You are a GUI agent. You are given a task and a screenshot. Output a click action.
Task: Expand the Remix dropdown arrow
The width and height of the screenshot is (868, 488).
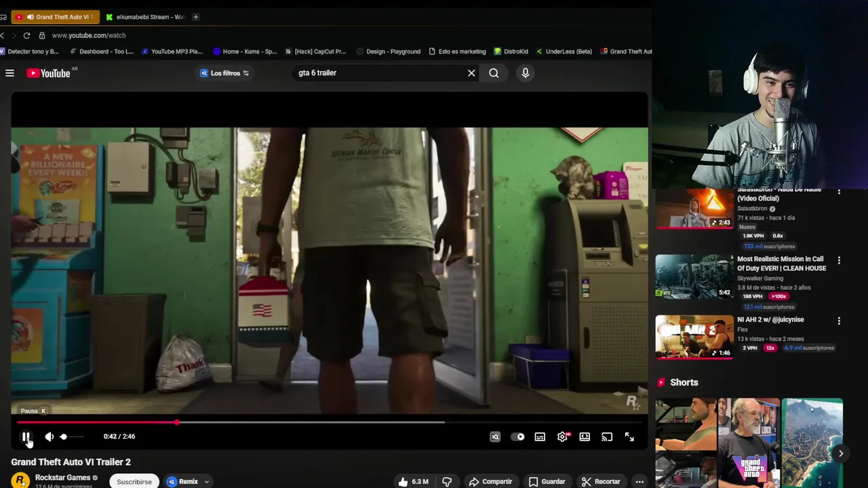coord(206,482)
